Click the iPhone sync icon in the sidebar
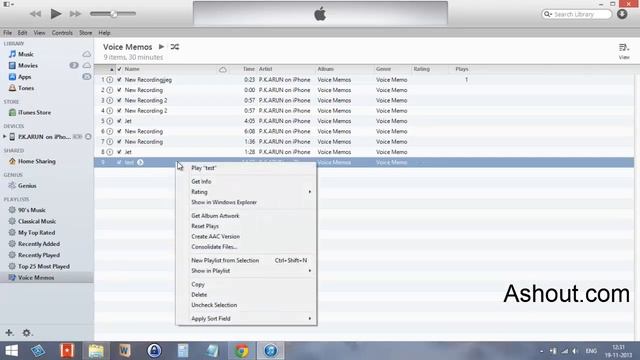The height and width of the screenshot is (360, 640). click(88, 137)
